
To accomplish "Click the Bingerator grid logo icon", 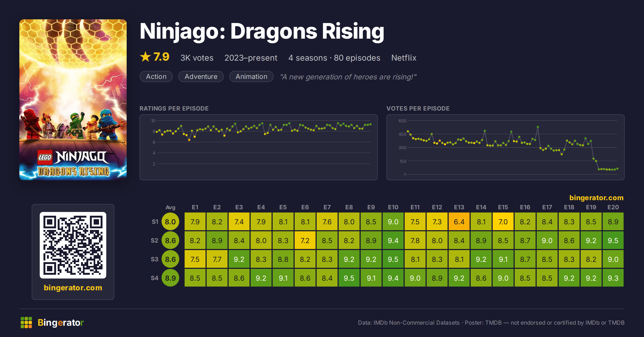I will [26, 322].
